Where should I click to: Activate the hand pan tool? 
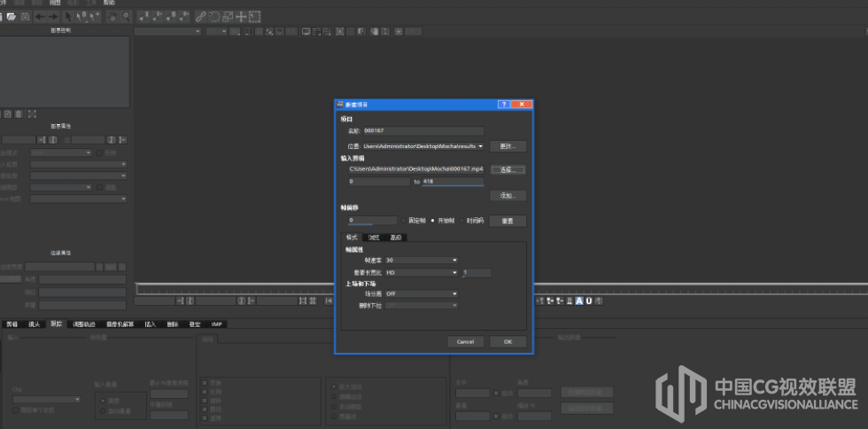click(112, 17)
